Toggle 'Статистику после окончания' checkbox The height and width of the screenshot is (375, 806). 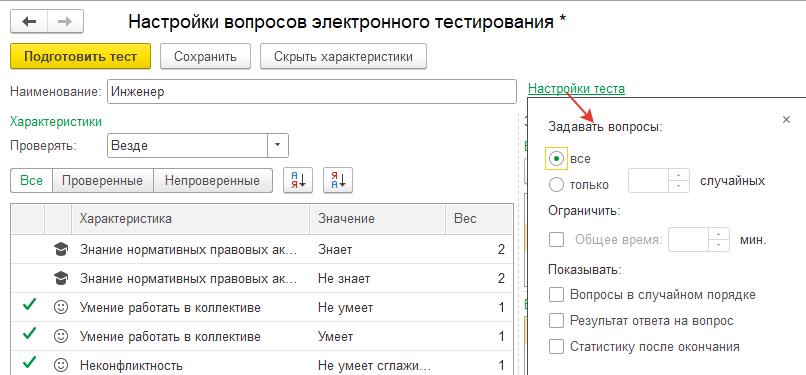tap(557, 347)
